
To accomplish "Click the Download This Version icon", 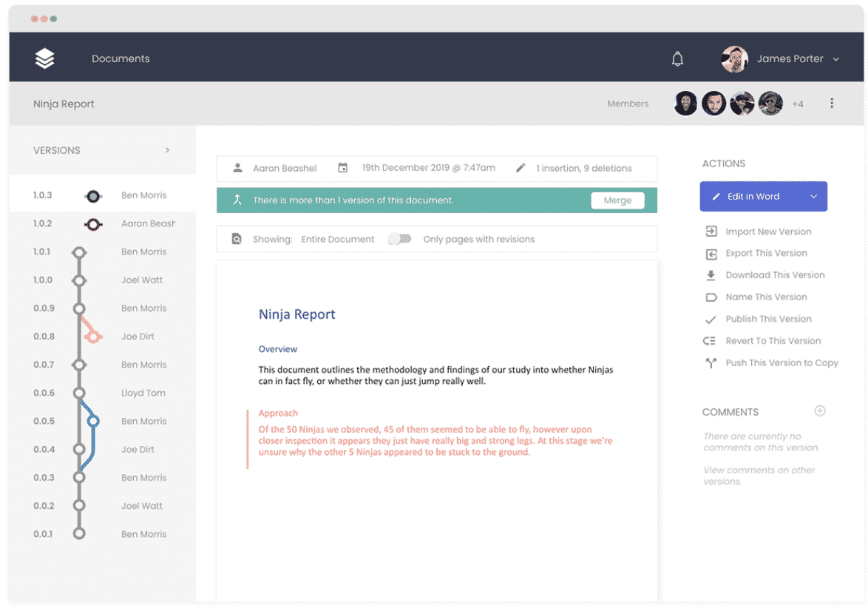I will click(711, 275).
